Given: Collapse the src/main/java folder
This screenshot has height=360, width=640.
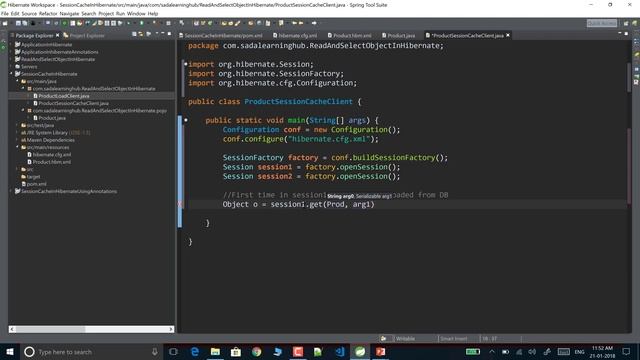Looking at the screenshot, I should [18, 81].
